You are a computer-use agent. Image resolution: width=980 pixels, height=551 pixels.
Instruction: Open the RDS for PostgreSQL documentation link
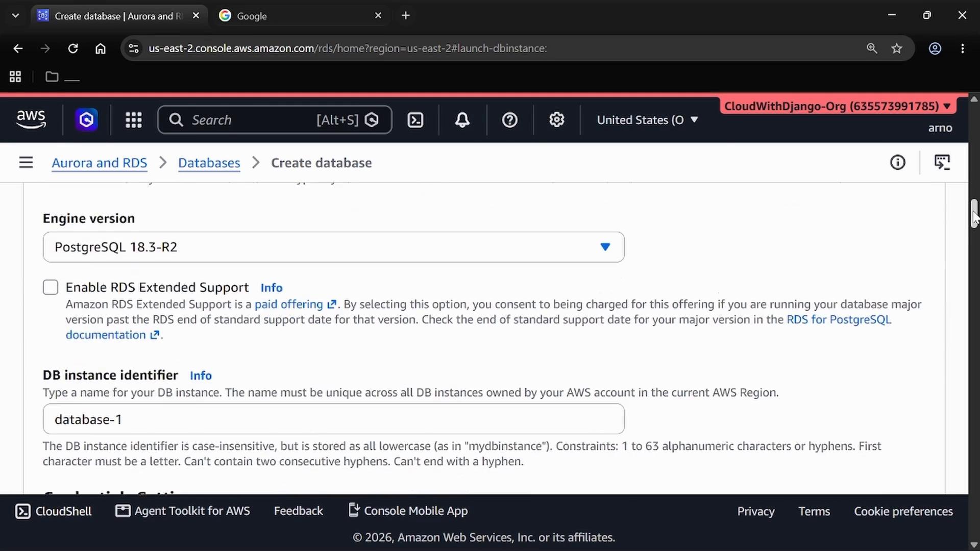pos(839,319)
